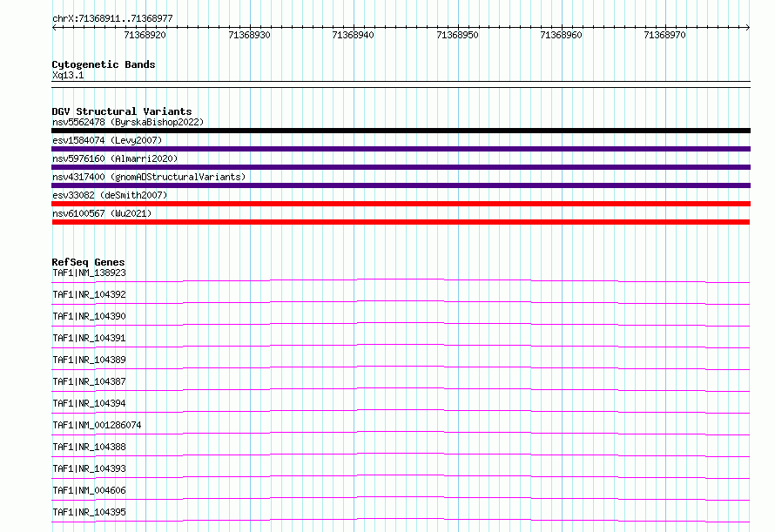Click the right arrow end of ruler

point(748,27)
